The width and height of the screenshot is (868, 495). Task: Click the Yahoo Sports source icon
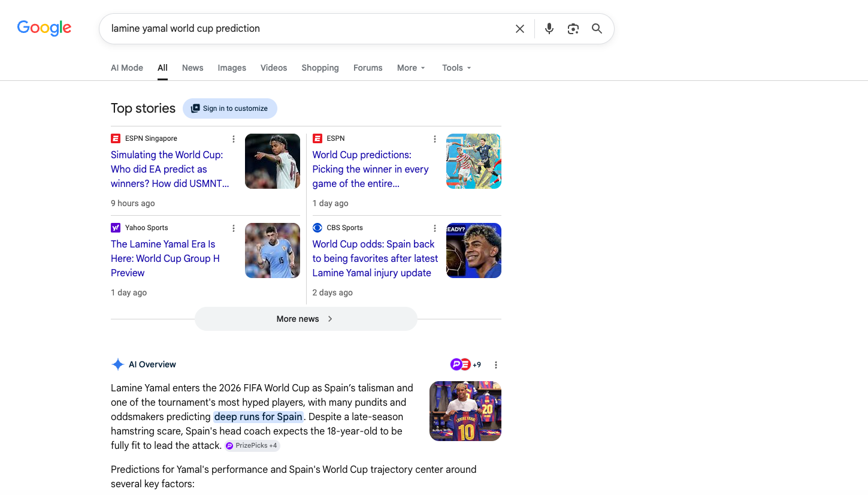pos(116,228)
